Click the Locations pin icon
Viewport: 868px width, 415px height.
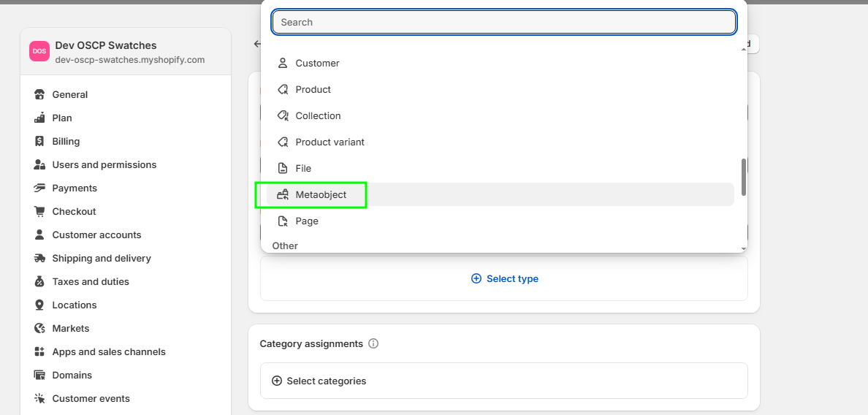tap(39, 305)
